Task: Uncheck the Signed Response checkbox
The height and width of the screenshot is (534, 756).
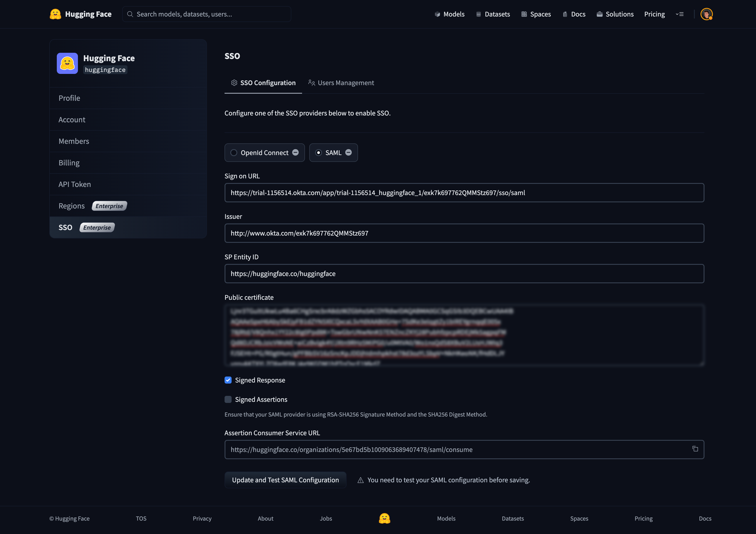Action: pos(228,380)
